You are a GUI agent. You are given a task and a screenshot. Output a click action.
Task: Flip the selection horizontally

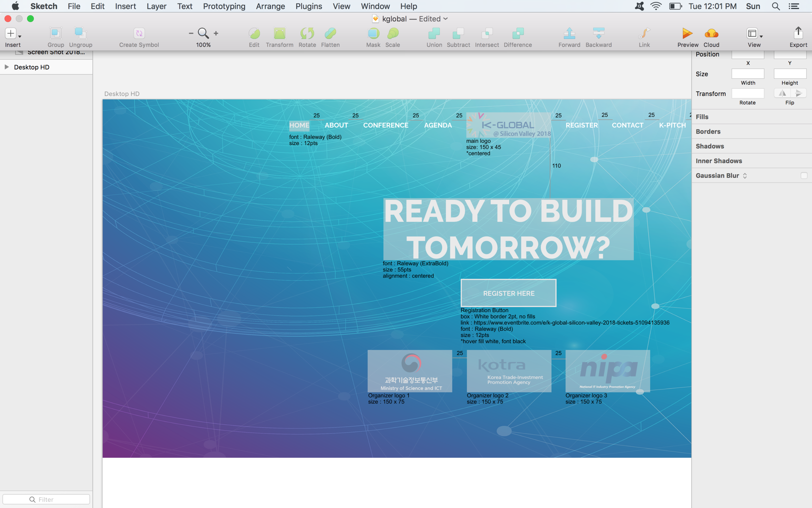(782, 93)
